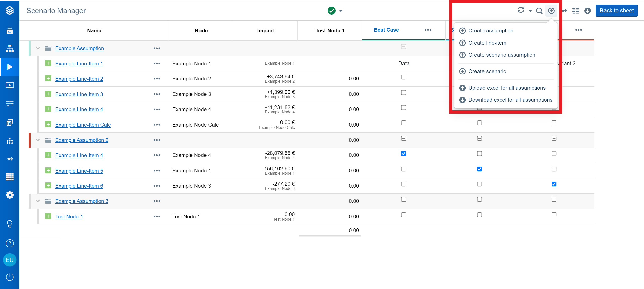
Task: Collapse the Example Assumption 2 group
Action: pos(38,140)
